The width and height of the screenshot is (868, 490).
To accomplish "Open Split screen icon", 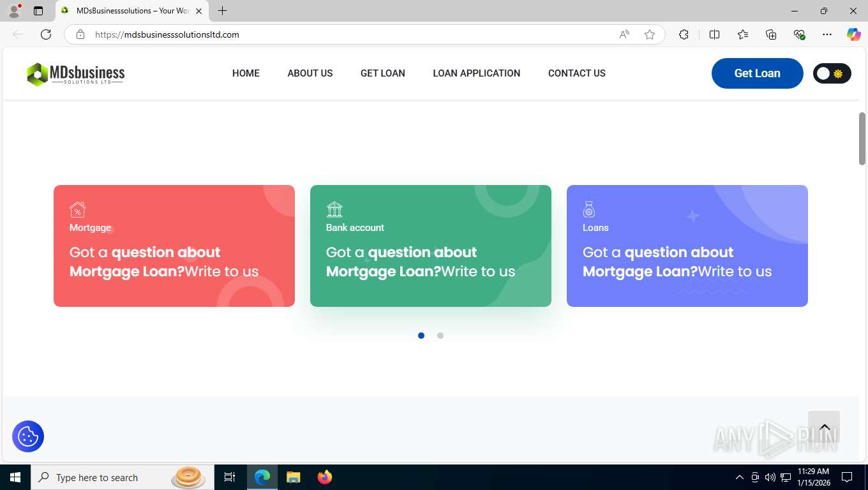I will (x=714, y=34).
